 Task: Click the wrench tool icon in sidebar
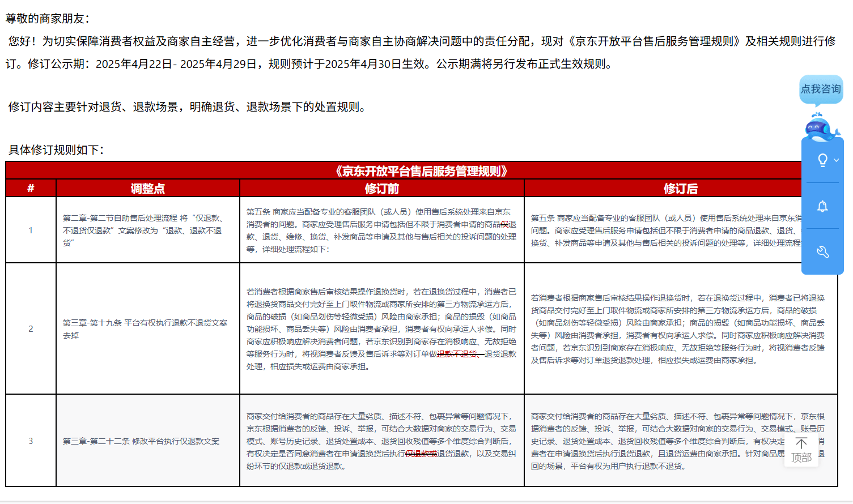tap(822, 252)
